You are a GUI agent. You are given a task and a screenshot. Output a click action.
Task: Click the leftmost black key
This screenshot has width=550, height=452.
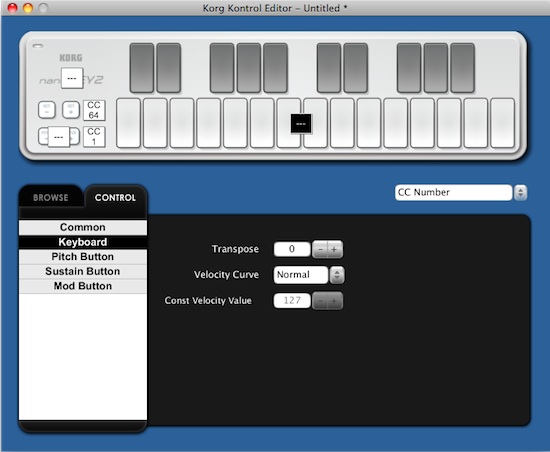pyautogui.click(x=142, y=68)
